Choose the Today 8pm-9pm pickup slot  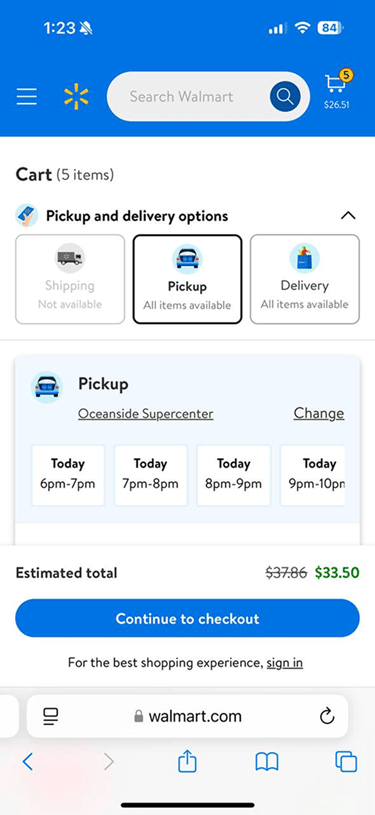coord(234,475)
